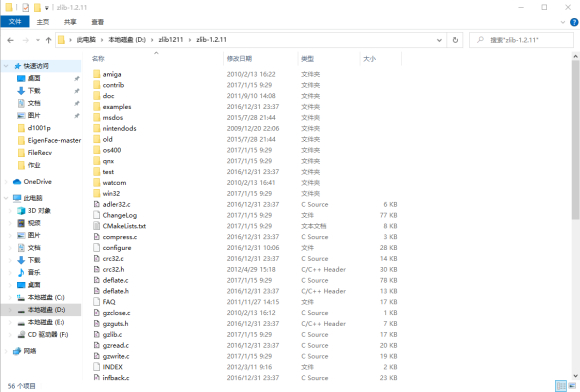580x392 pixels.
Task: Open the recent locations dropdown arrow
Action: (x=38, y=40)
